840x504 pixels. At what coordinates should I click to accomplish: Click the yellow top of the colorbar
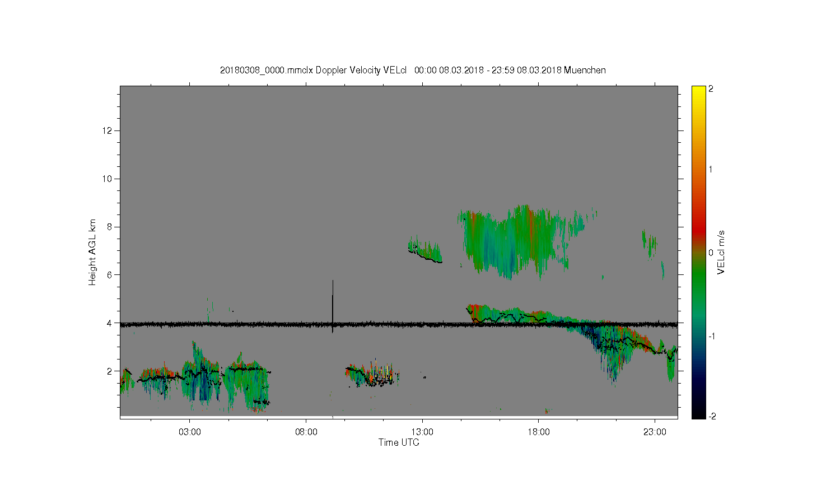point(698,92)
